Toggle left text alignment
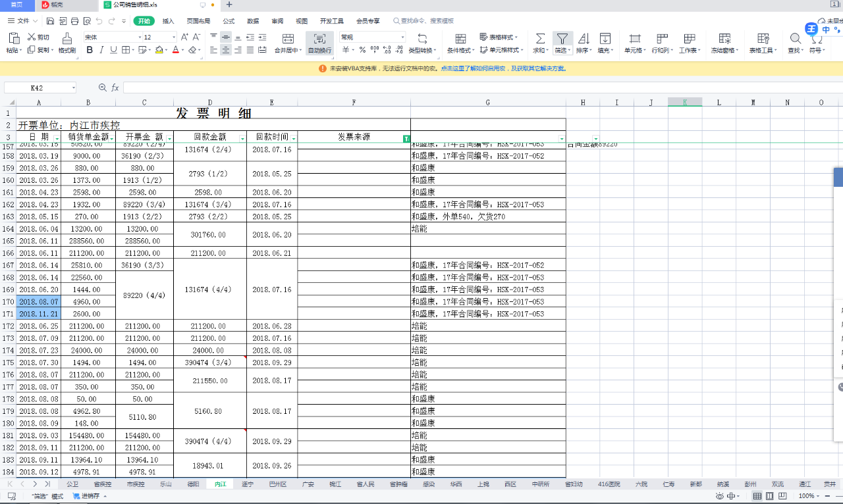The height and width of the screenshot is (504, 843). pos(213,50)
